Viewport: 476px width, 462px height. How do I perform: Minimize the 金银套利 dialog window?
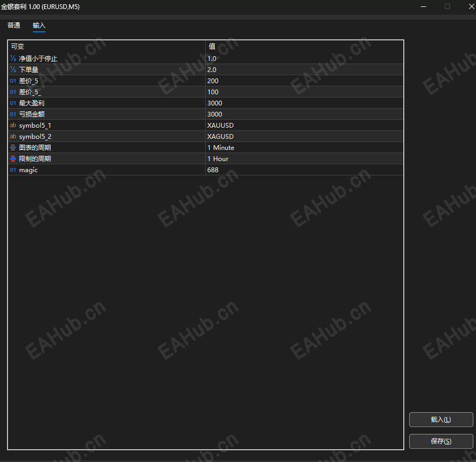coord(424,6)
